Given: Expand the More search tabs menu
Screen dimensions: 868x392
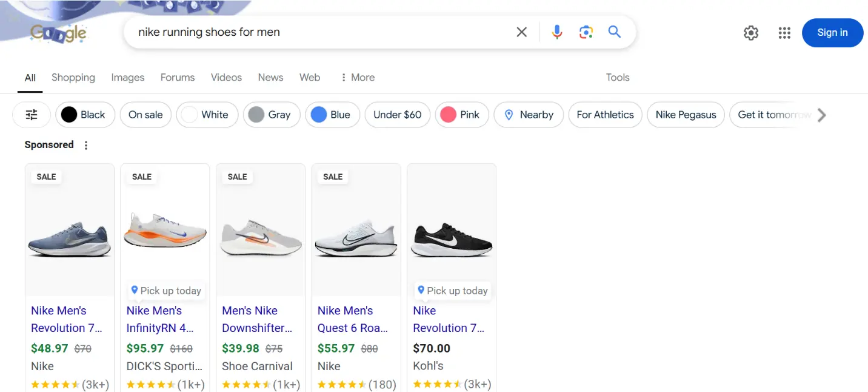Looking at the screenshot, I should pos(357,78).
